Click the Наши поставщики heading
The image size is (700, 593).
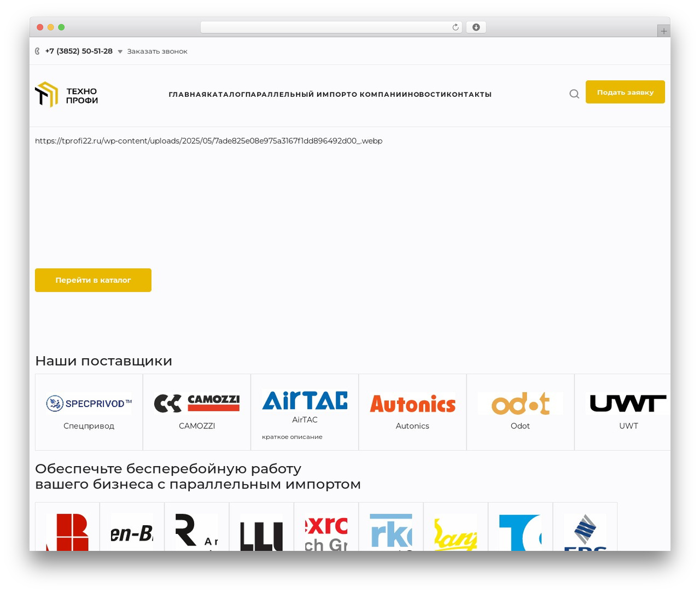click(103, 361)
